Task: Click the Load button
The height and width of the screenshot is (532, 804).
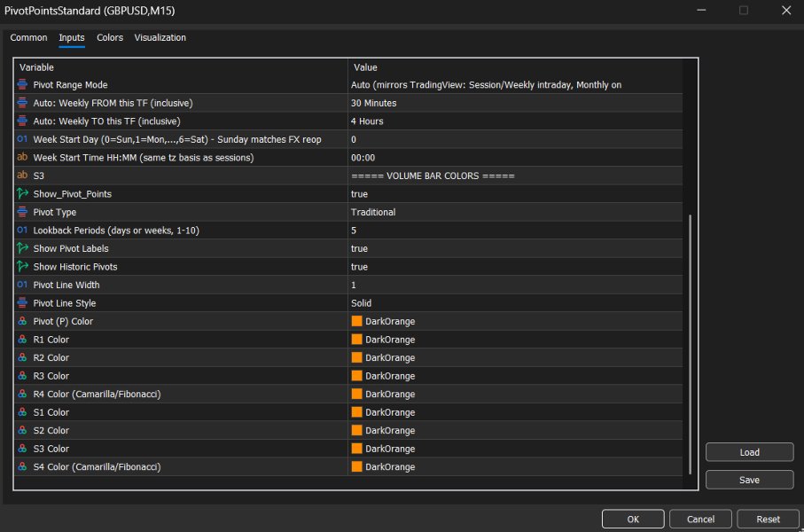Action: [x=749, y=452]
